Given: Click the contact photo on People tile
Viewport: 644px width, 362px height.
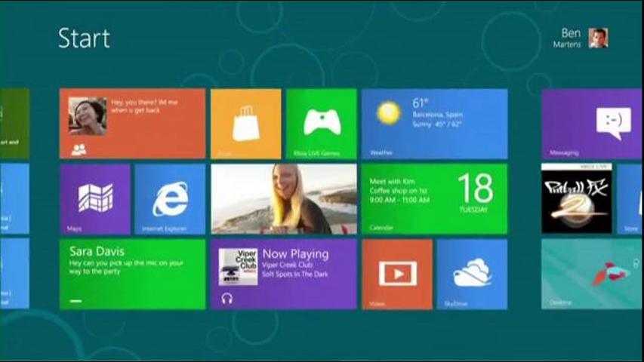Looking at the screenshot, I should [x=88, y=116].
